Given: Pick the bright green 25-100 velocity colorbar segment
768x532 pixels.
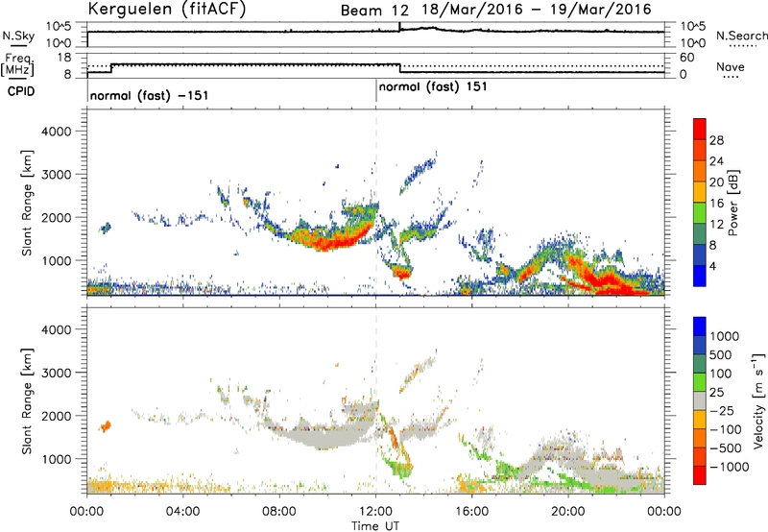Looking at the screenshot, I should (700, 382).
